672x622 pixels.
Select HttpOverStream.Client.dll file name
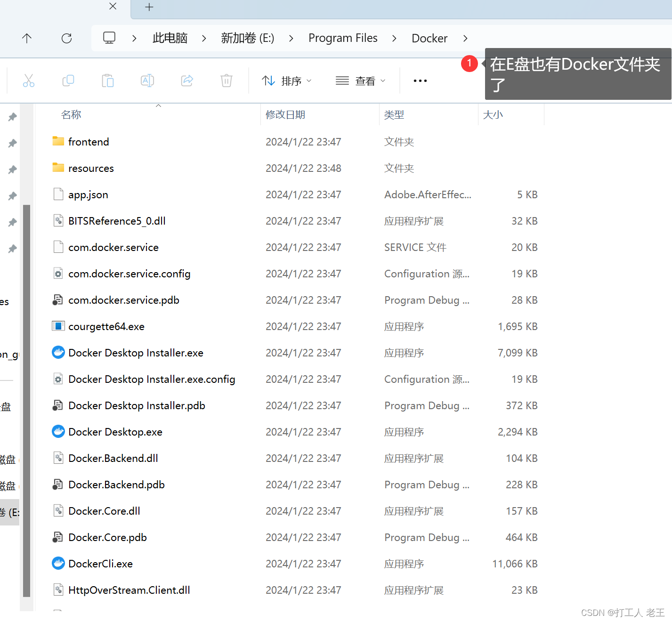129,590
